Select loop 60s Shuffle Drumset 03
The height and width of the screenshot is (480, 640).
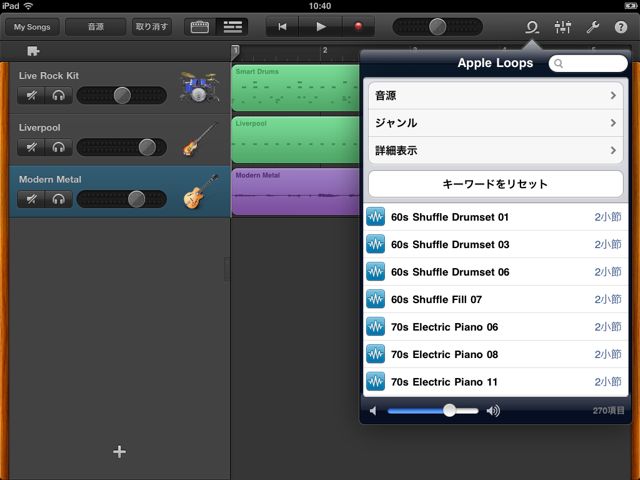(x=496, y=244)
